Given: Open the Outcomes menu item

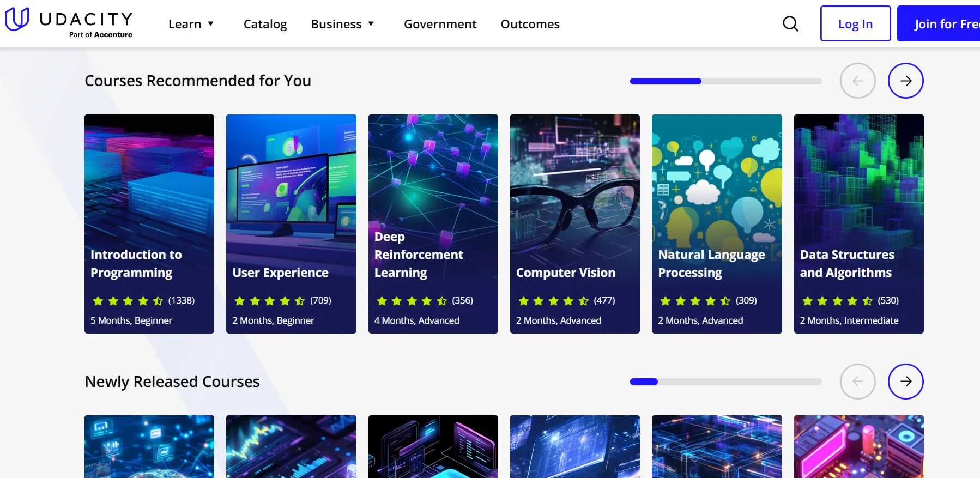Looking at the screenshot, I should click(x=530, y=24).
